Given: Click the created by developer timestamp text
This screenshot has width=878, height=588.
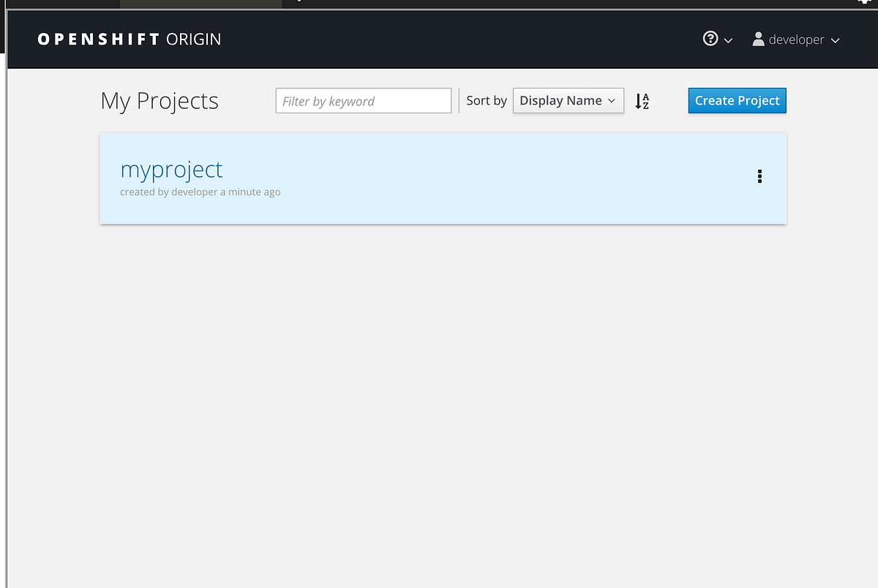Looking at the screenshot, I should coord(200,192).
